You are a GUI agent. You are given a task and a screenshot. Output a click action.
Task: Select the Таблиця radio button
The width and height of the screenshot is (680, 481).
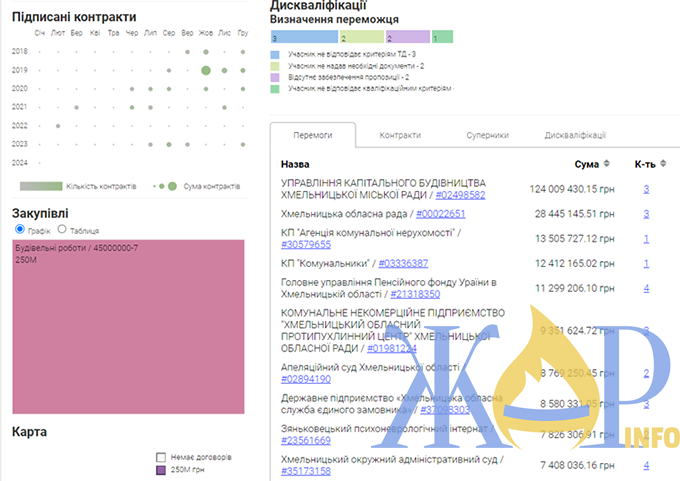pyautogui.click(x=62, y=229)
